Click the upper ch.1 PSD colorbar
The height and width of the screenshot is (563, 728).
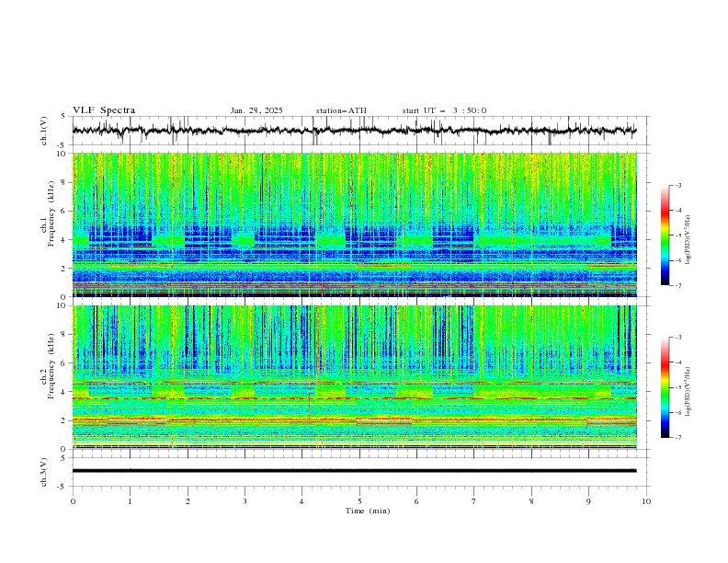tap(665, 236)
